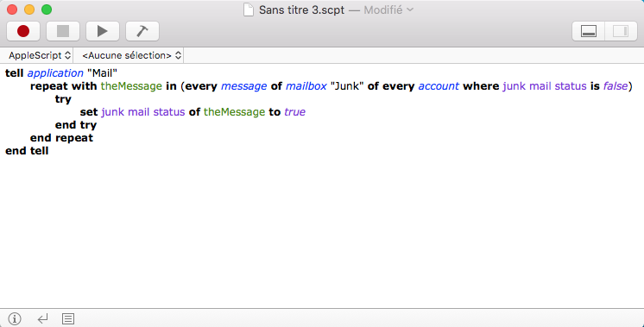This screenshot has height=327, width=644.
Task: Run the script with Play button
Action: [102, 31]
